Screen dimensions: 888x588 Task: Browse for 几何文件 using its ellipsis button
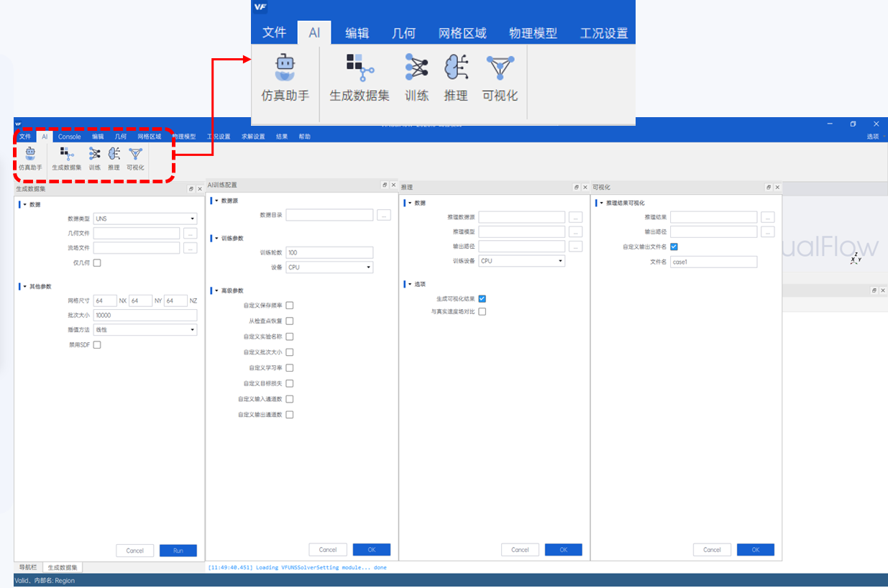[190, 233]
